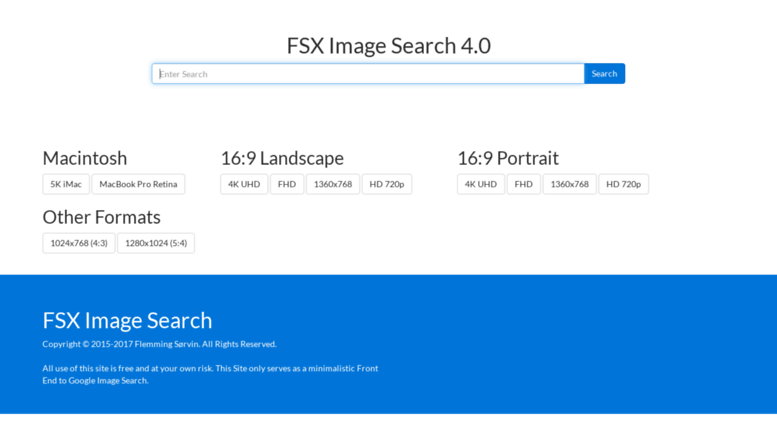The height and width of the screenshot is (423, 777).
Task: Pick HD 720p under 16:9 Landscape
Action: click(387, 184)
